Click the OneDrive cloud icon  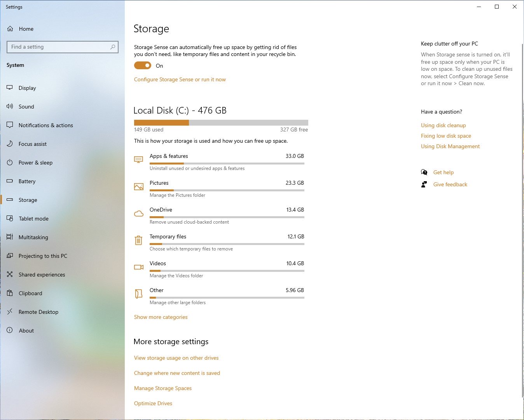138,213
